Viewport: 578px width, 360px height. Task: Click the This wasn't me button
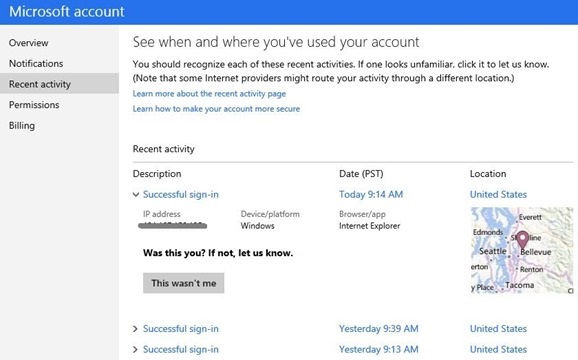(x=184, y=283)
